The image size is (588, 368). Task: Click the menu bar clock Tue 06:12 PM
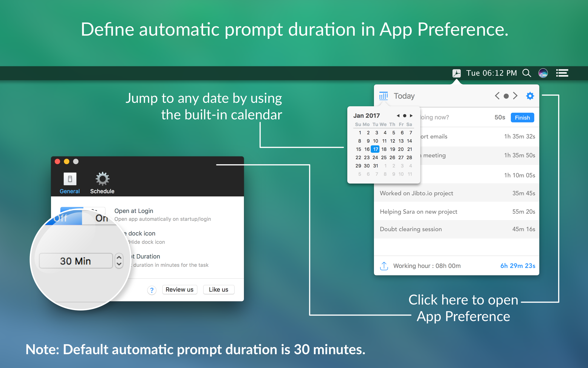click(491, 73)
